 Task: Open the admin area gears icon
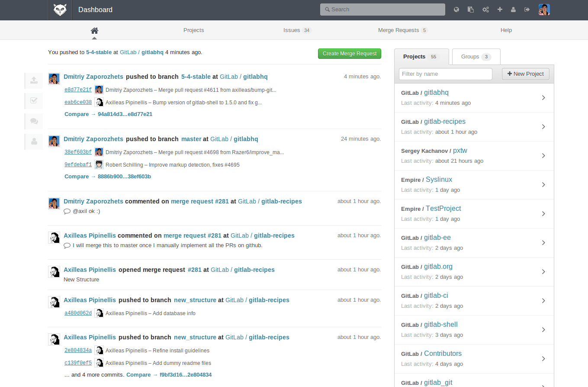(485, 9)
